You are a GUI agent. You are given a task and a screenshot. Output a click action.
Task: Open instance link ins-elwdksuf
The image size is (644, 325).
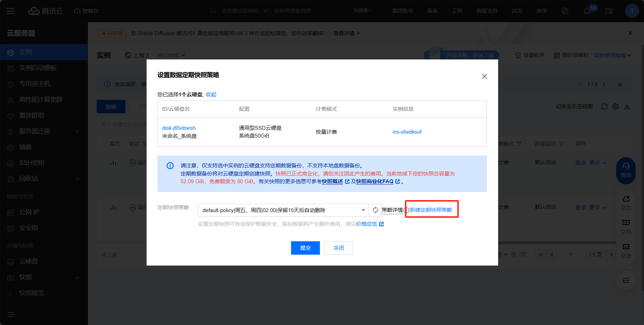(407, 132)
